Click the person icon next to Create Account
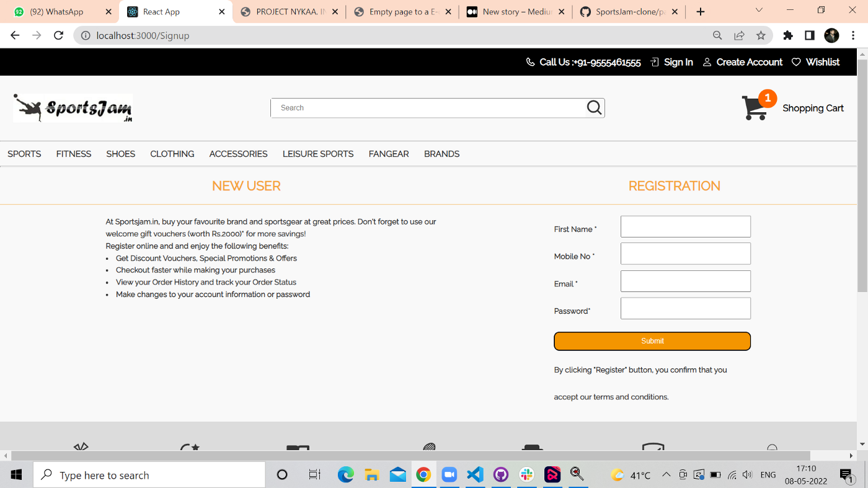 pyautogui.click(x=707, y=62)
